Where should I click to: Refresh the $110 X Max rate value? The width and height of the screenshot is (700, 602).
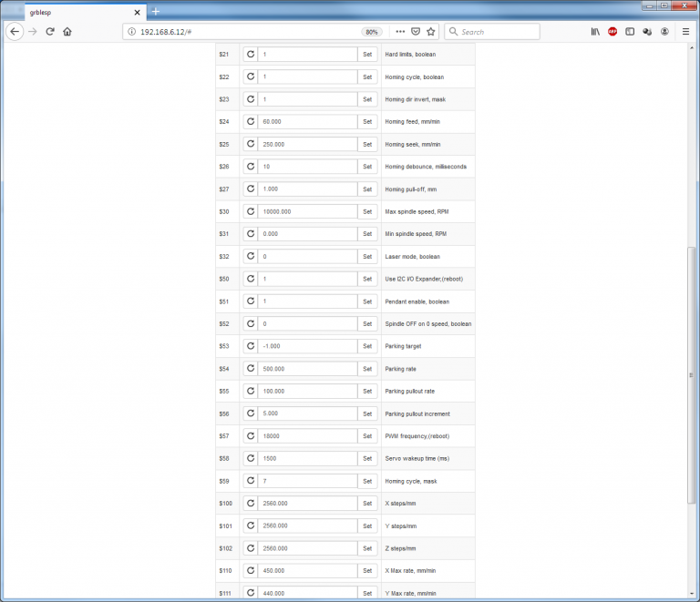point(251,571)
